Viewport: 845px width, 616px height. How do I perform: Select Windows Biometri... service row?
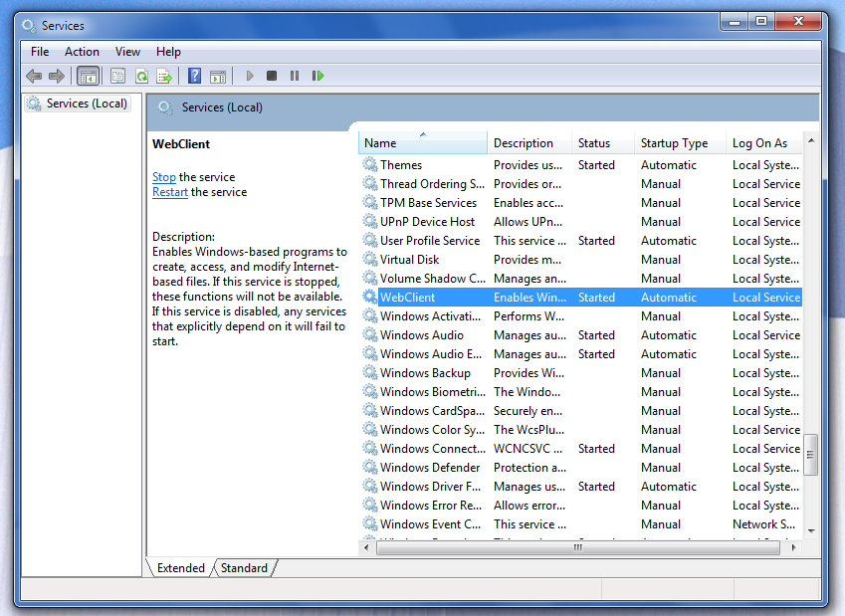coord(581,391)
